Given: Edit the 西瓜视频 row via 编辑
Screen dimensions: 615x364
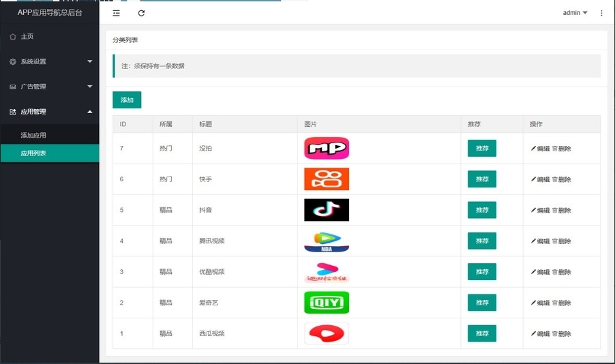Looking at the screenshot, I should (x=540, y=334).
